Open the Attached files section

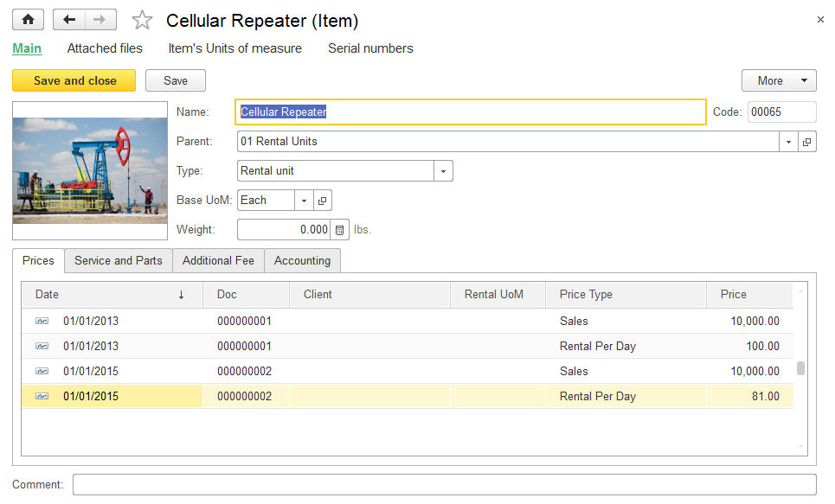pos(105,48)
